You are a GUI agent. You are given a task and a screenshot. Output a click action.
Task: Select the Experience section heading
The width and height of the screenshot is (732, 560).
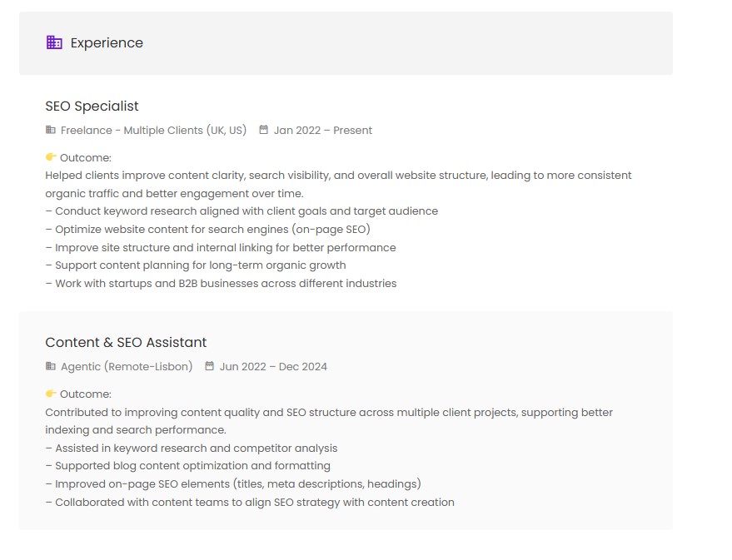[107, 43]
